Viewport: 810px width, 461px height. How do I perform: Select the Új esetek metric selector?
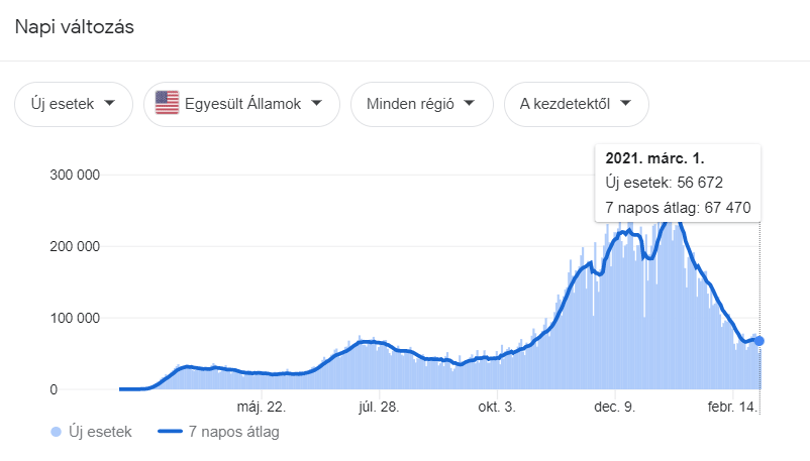click(73, 104)
